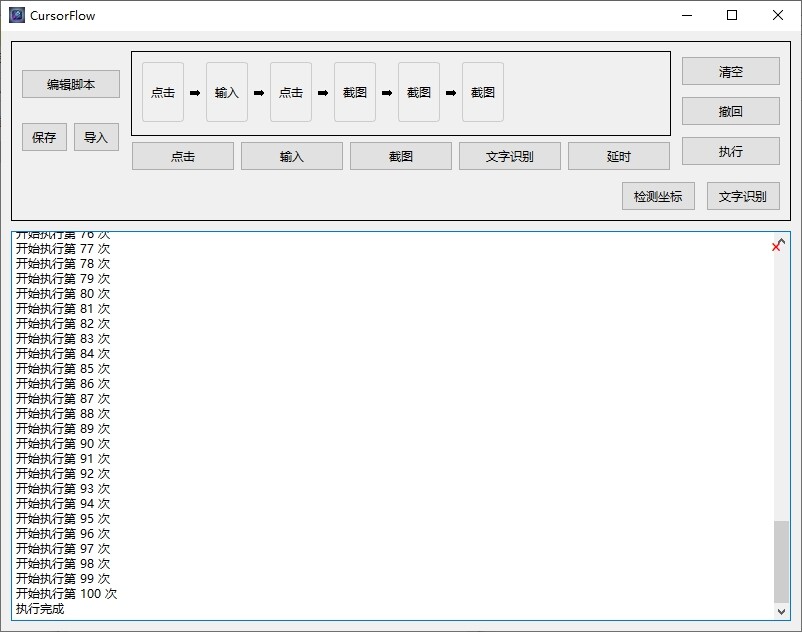Close the CursorFlow window
This screenshot has height=632, width=802.
point(777,15)
